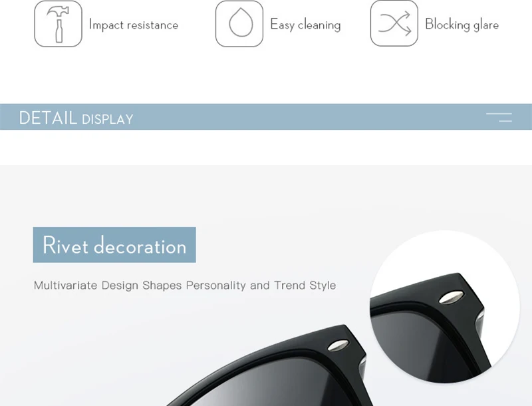Click the two-line icon in Detail banner
This screenshot has width=532, height=406.
click(x=499, y=117)
